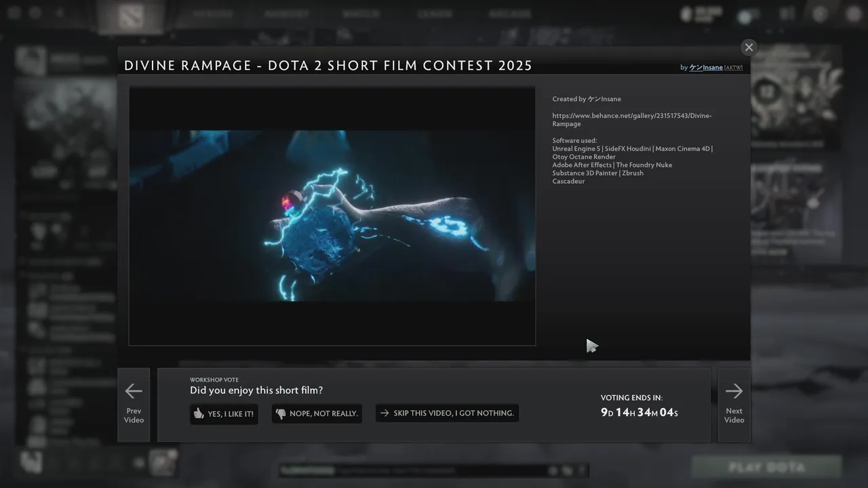This screenshot has height=488, width=868.
Task: Click the voting countdown timer
Action: point(639,412)
